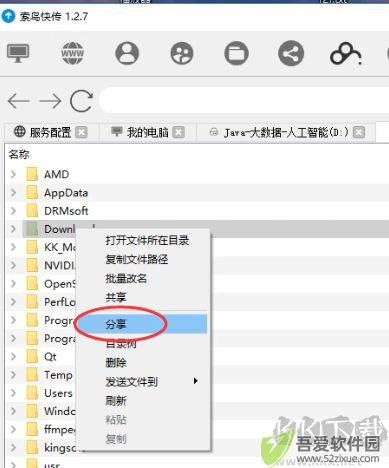Click the Users folder icon
The width and height of the screenshot is (389, 468).
(x=32, y=393)
